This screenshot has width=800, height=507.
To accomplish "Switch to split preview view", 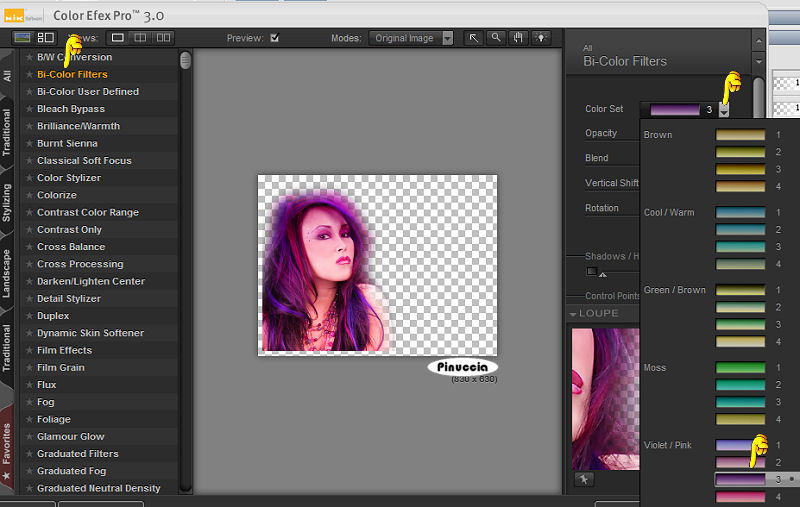I will 140,38.
